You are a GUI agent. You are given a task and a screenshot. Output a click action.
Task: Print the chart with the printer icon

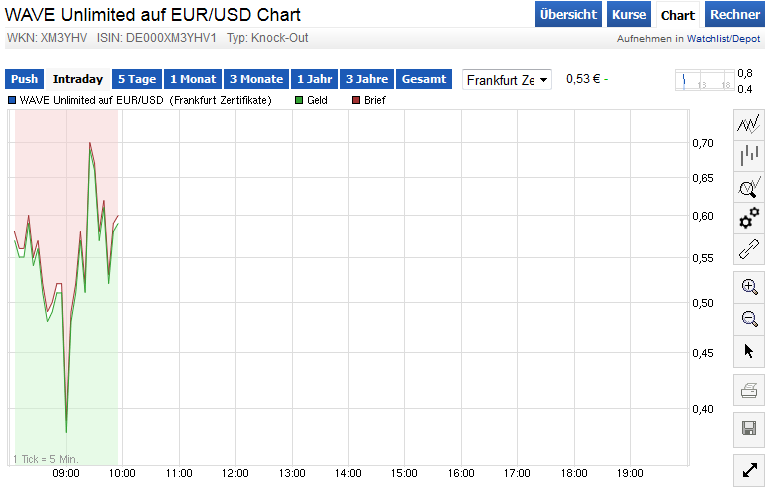(749, 391)
